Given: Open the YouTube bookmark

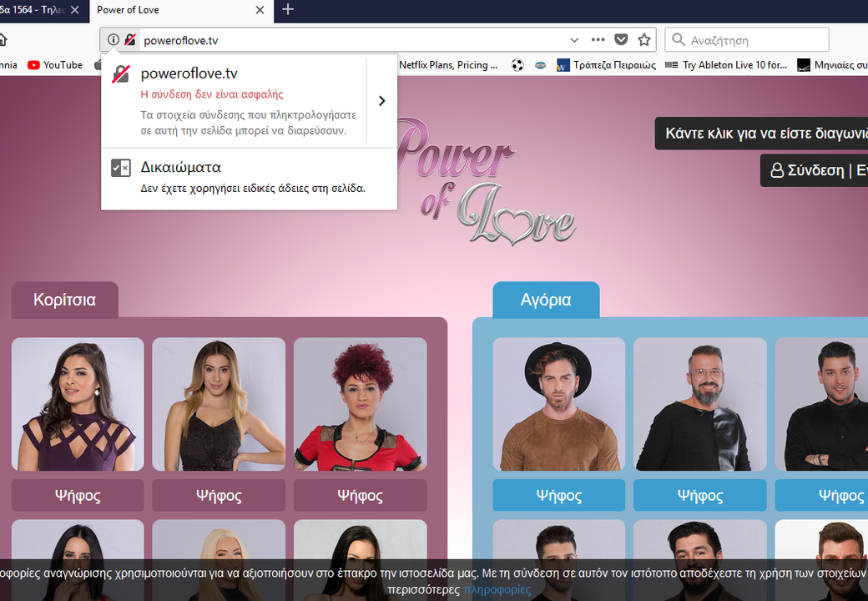Looking at the screenshot, I should [x=55, y=65].
